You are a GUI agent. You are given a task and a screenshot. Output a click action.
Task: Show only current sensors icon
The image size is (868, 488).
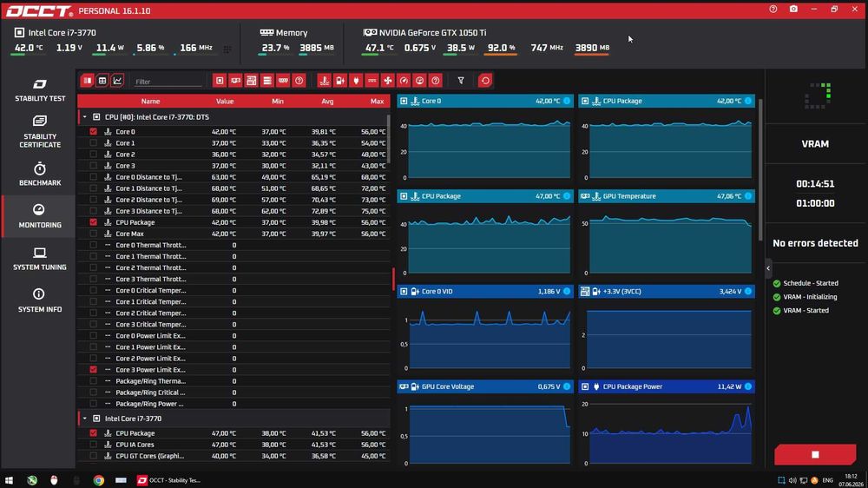(x=372, y=81)
